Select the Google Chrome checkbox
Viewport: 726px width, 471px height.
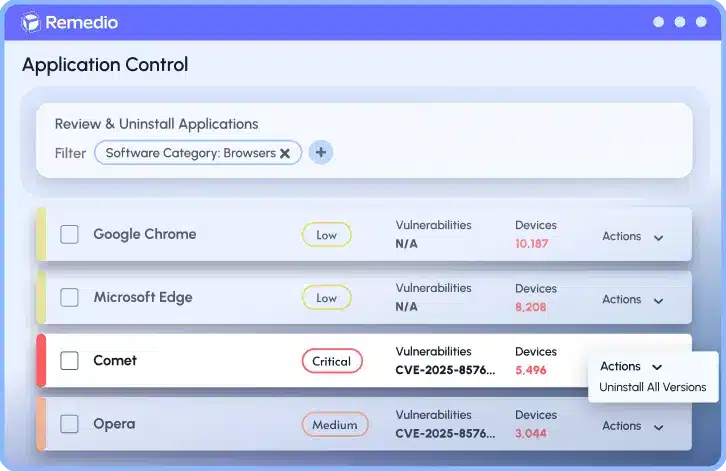[69, 235]
